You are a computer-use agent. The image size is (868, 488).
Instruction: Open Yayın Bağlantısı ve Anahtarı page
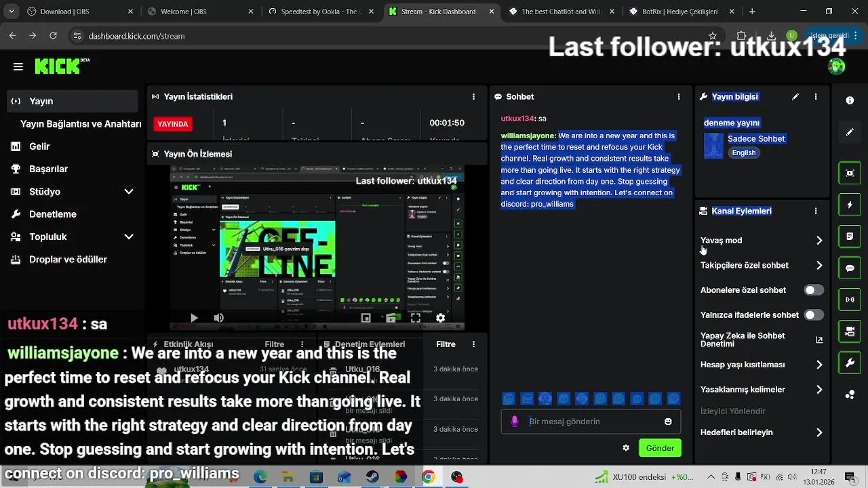(81, 124)
